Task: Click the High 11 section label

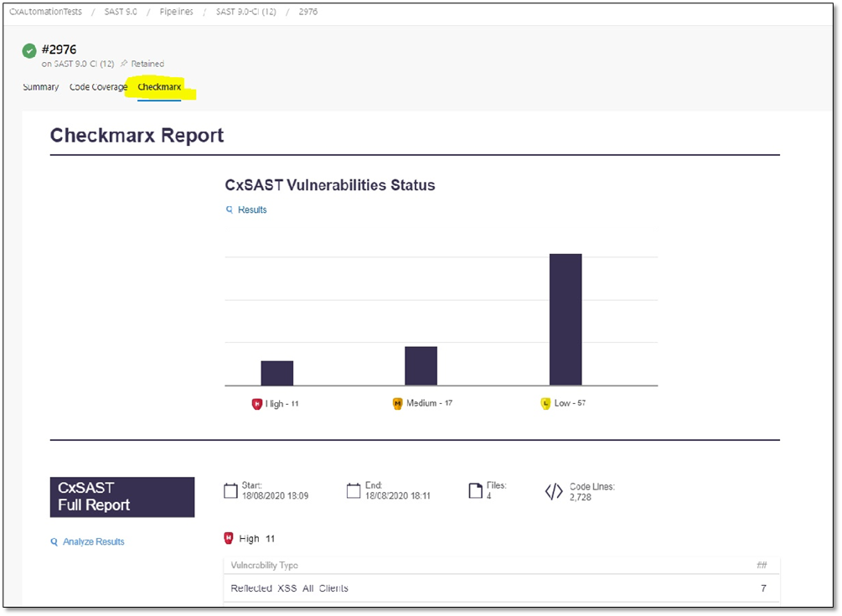Action: (x=256, y=539)
